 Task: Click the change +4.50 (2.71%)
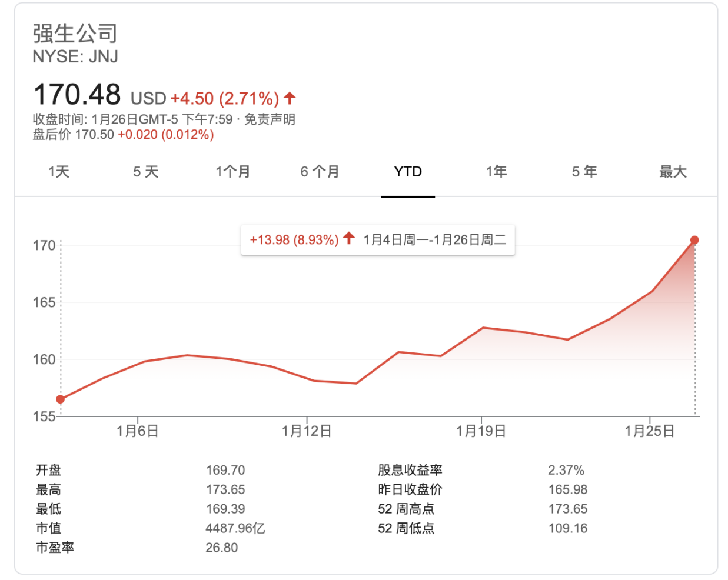(x=225, y=98)
